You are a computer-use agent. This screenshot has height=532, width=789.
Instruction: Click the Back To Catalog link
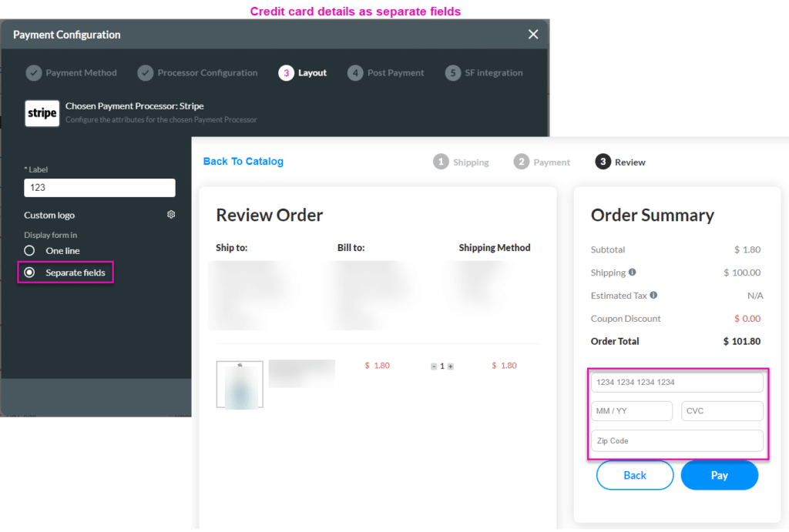pyautogui.click(x=243, y=162)
